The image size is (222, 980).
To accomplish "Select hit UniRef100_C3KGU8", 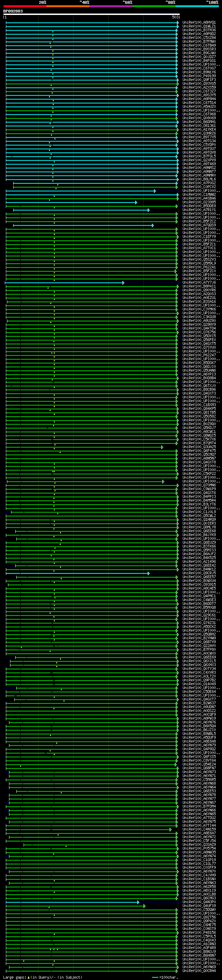I will [x=199, y=316].
